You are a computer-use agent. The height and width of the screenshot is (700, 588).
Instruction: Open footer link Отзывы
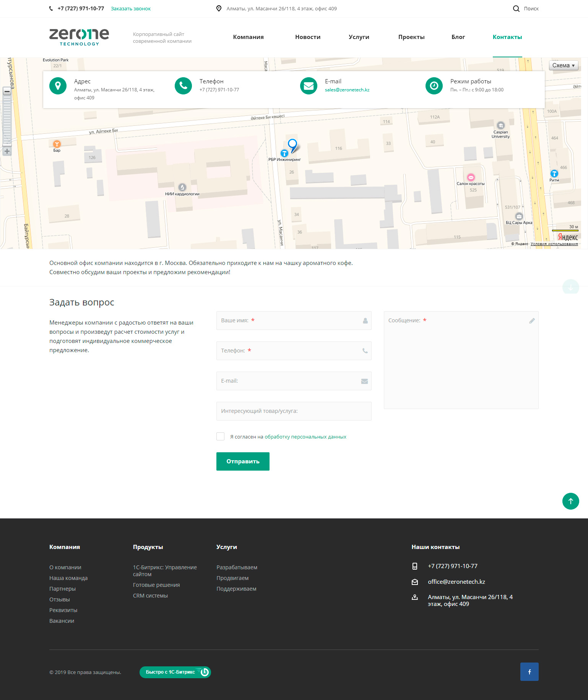point(60,599)
